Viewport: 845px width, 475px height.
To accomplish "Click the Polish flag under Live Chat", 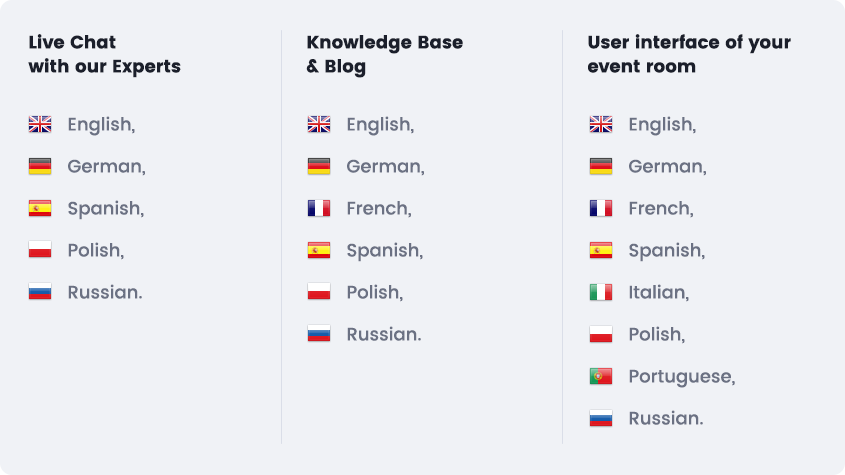I will [x=40, y=250].
